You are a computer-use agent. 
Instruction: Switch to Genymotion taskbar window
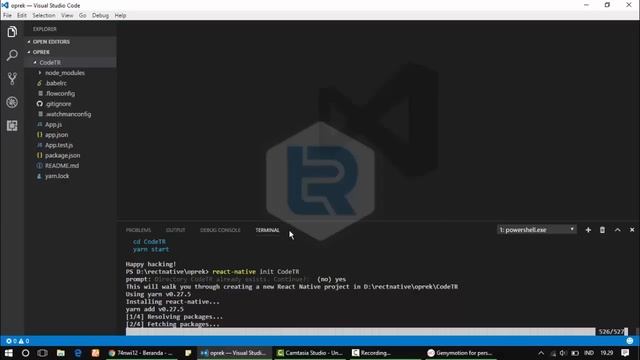(460, 353)
